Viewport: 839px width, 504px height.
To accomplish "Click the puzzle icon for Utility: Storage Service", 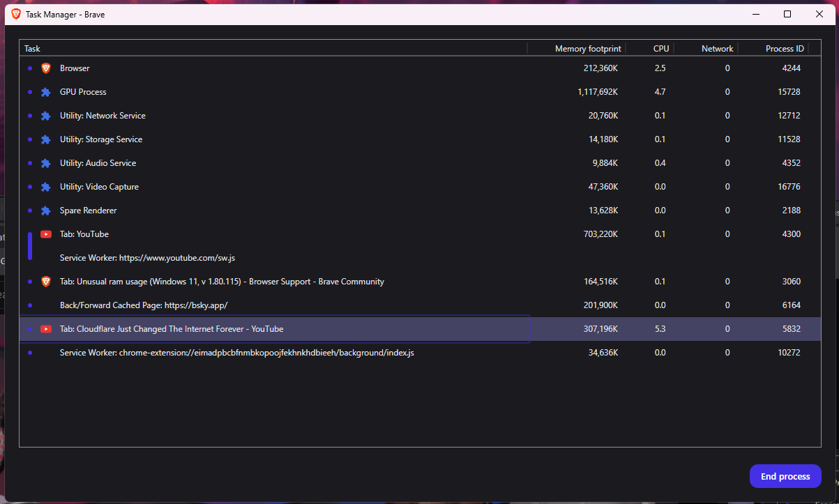I will [46, 139].
